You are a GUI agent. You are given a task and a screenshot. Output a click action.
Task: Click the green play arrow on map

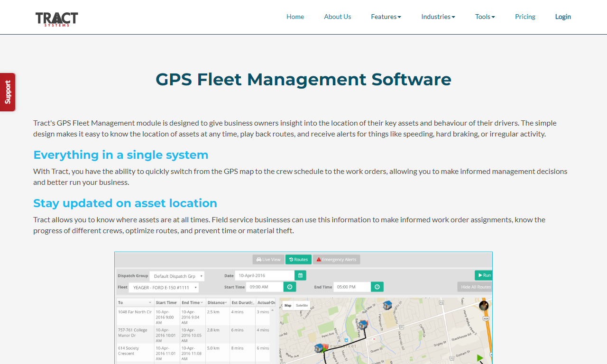coord(480,357)
